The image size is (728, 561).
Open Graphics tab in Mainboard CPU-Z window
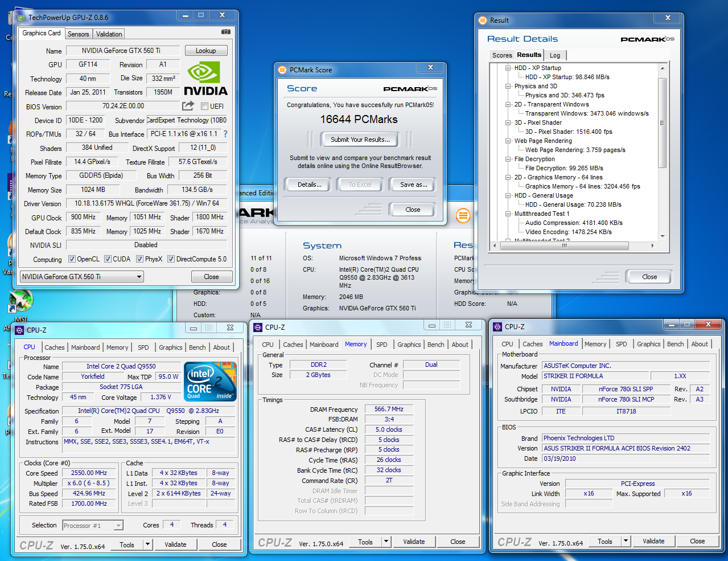coord(649,344)
